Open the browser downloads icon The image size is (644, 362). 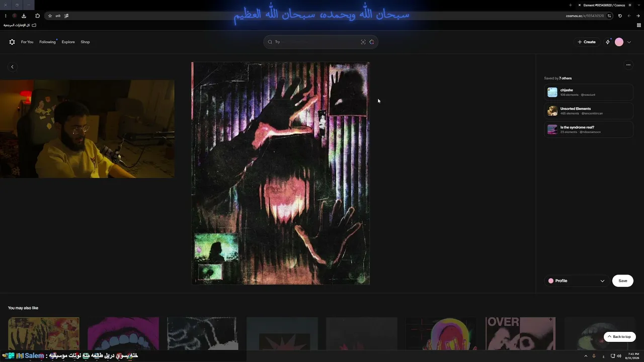24,16
